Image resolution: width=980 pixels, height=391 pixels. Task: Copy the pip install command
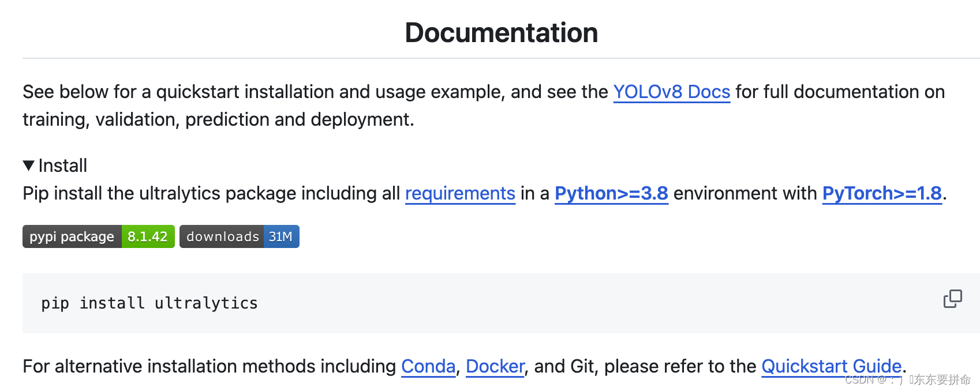point(952,299)
